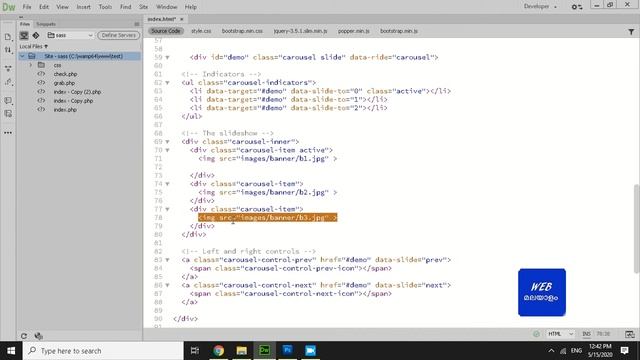This screenshot has width=640, height=360.
Task: Open related file popper.min.js
Action: [x=353, y=31]
